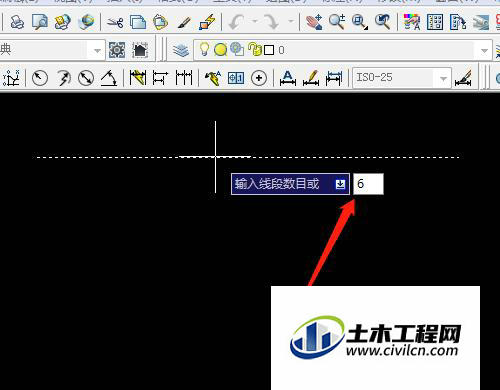
Task: Select the Zoom Window tool
Action: (360, 22)
